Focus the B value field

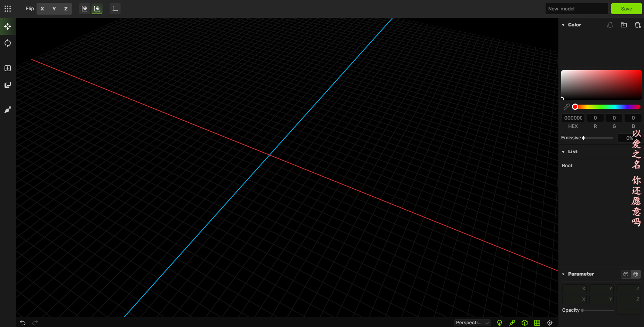coord(633,118)
